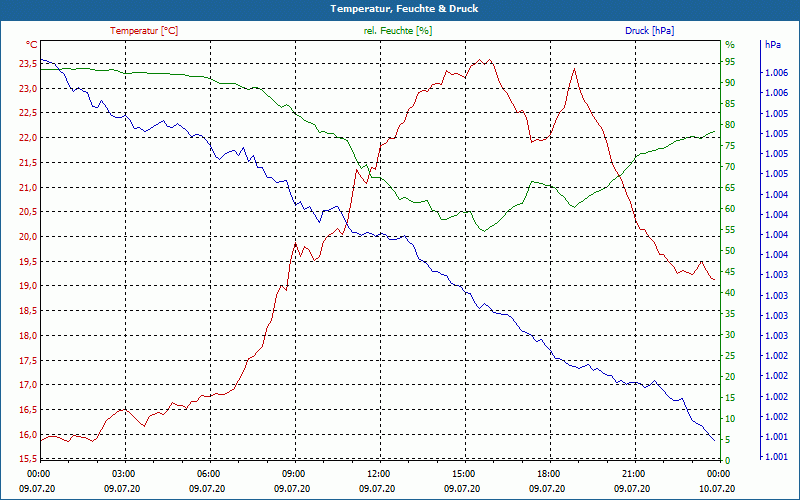Click the 90 humidity axis tick label
This screenshot has height=500, width=800.
click(x=730, y=83)
